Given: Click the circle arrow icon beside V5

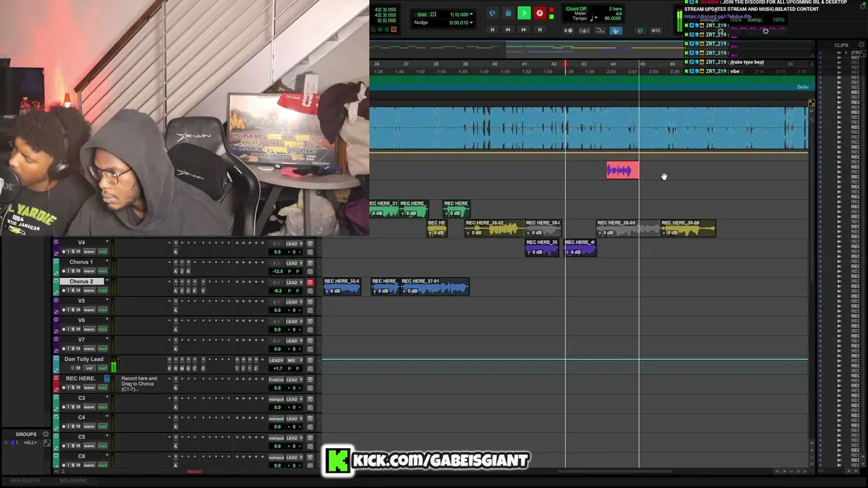Looking at the screenshot, I should (56, 301).
